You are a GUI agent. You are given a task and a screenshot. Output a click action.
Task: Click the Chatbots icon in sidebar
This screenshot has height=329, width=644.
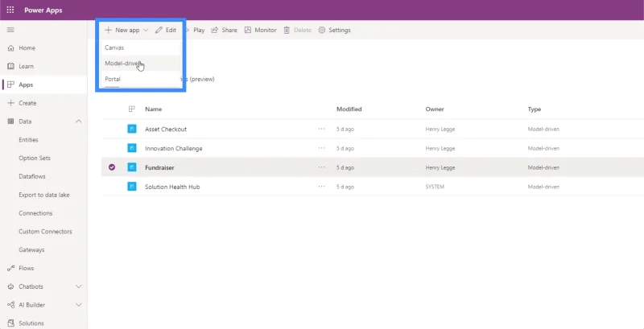pyautogui.click(x=11, y=286)
